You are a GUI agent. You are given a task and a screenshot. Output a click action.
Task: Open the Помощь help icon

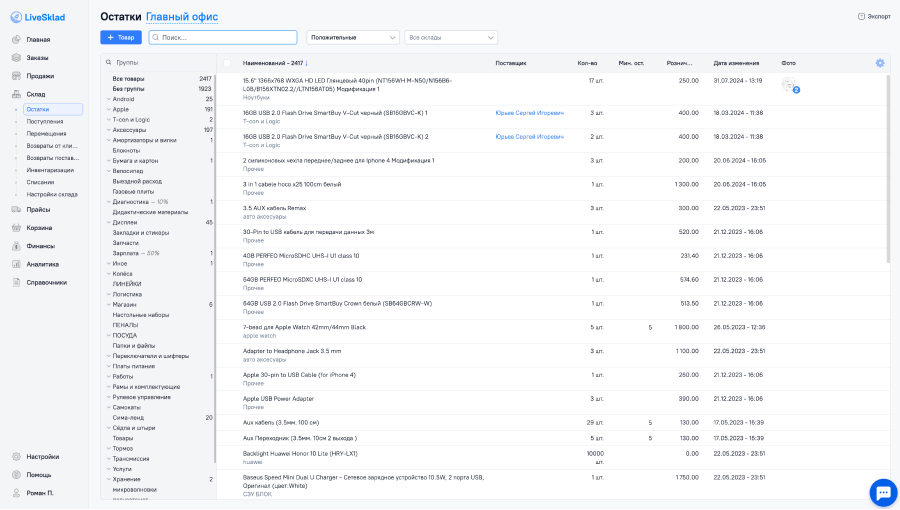[x=16, y=475]
